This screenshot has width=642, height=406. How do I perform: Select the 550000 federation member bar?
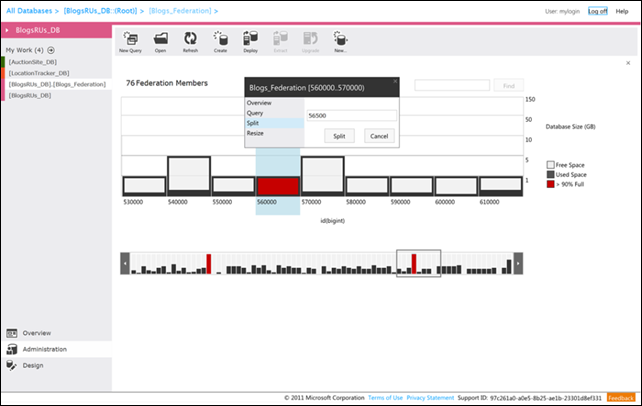233,186
